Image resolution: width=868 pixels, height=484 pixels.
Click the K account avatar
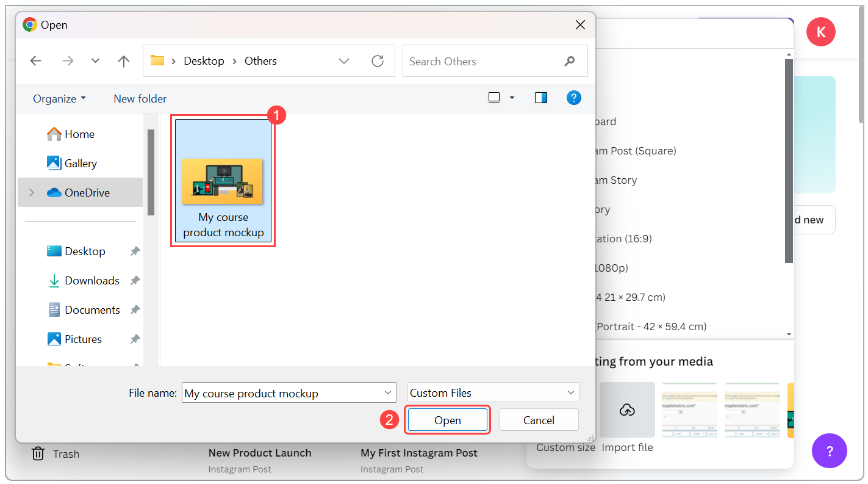(x=820, y=31)
